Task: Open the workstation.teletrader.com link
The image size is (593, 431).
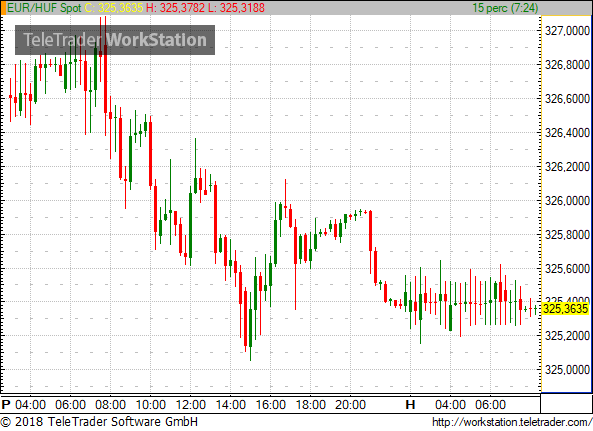Action: [512, 422]
